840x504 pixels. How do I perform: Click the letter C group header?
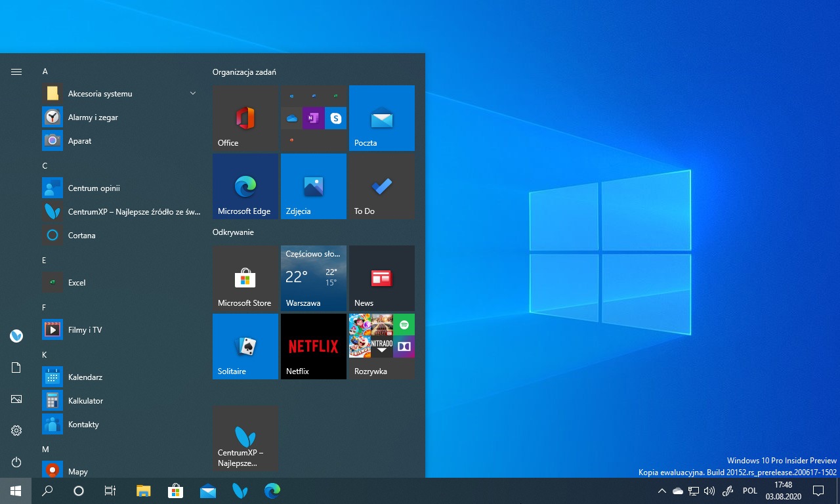[45, 166]
